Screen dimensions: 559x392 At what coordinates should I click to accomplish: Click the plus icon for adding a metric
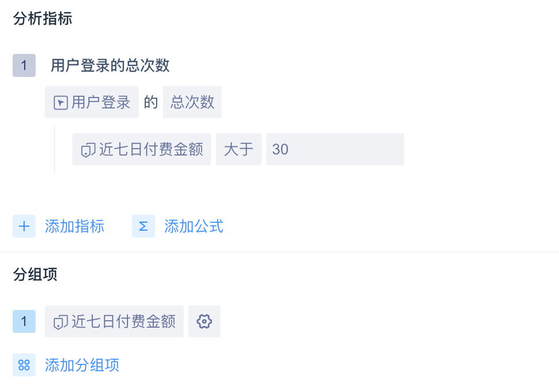(24, 226)
